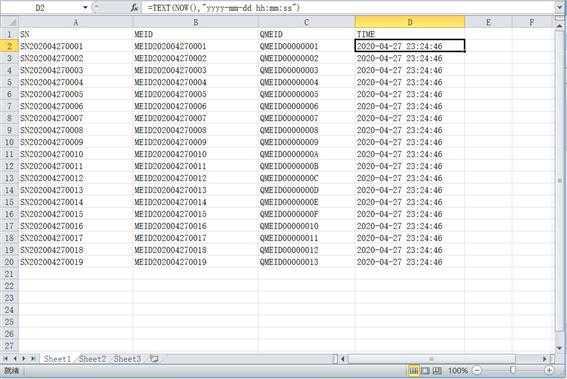Select cell QMEID00000001
This screenshot has height=379, width=567.
point(306,46)
